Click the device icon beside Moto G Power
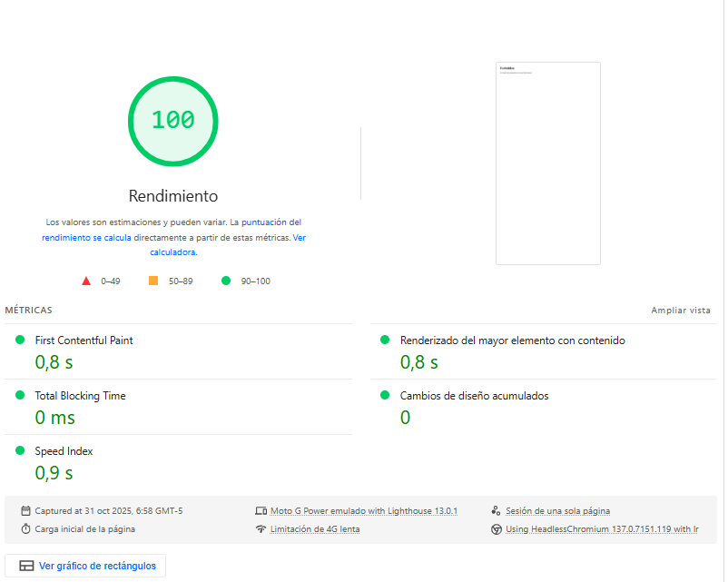Screen dimensions: 728x582 (x=261, y=511)
